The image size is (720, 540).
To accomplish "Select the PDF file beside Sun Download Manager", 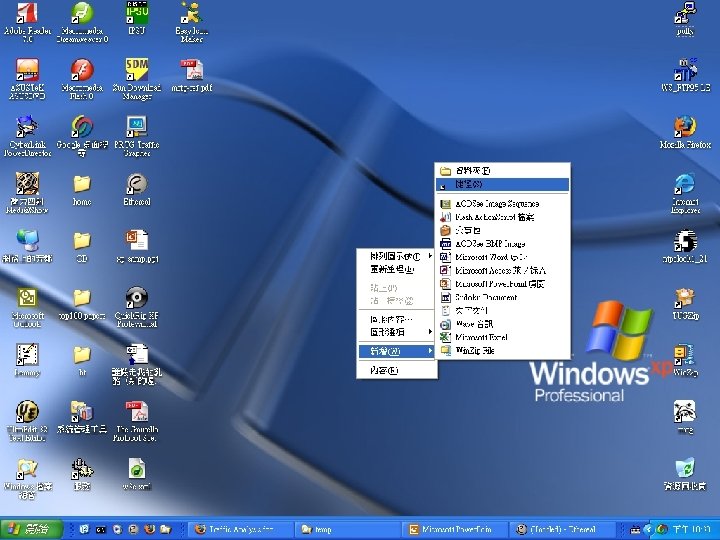I will pyautogui.click(x=192, y=75).
